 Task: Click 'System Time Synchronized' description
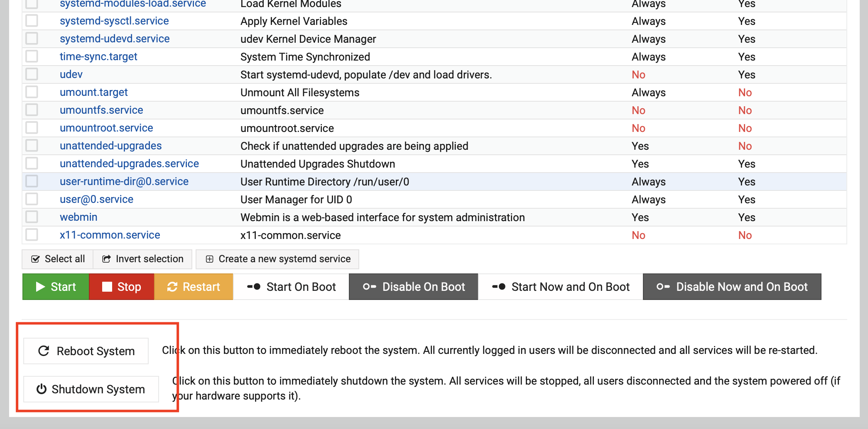[305, 57]
